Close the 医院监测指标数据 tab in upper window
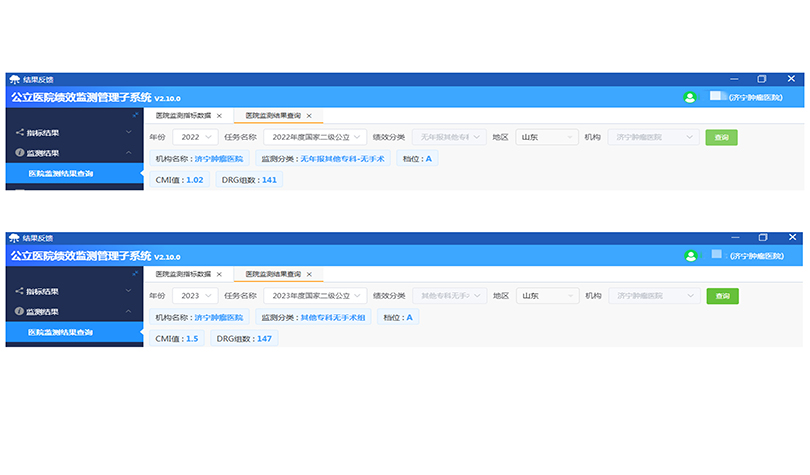The width and height of the screenshot is (810, 475). 219,116
